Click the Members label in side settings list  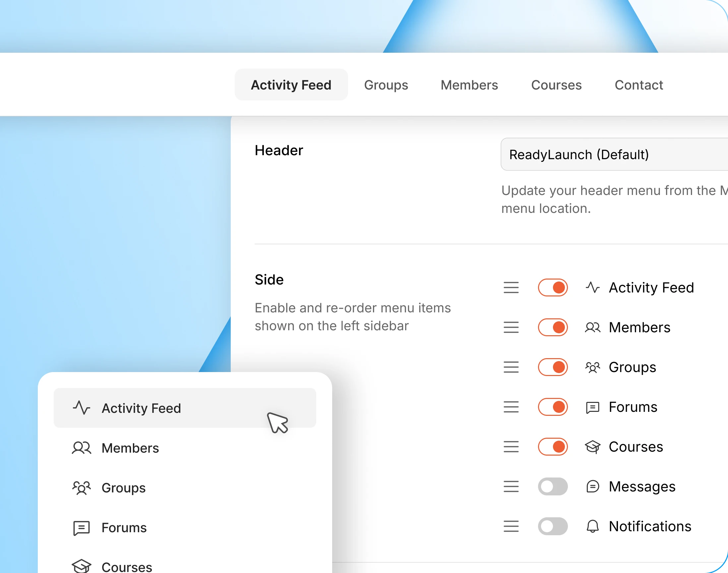pyautogui.click(x=639, y=327)
